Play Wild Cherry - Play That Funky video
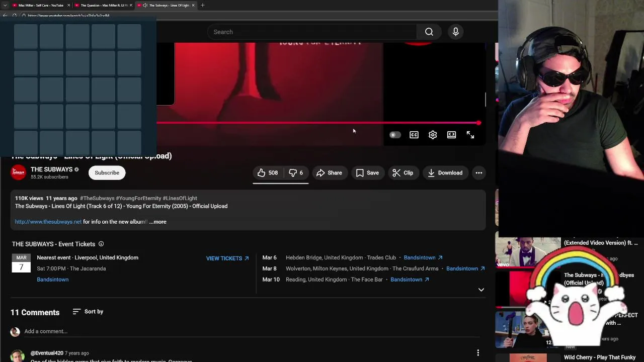Viewport: 644px width, 362px height. pyautogui.click(x=600, y=357)
